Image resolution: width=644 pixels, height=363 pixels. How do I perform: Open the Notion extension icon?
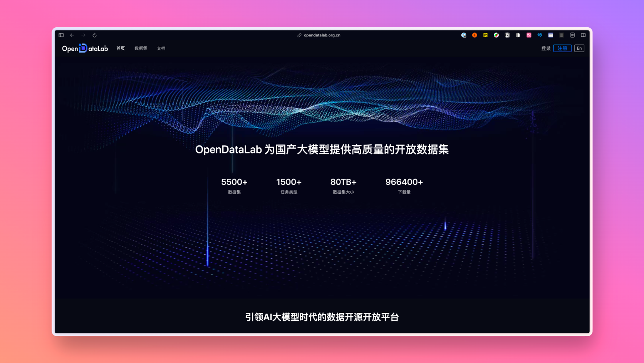click(507, 35)
